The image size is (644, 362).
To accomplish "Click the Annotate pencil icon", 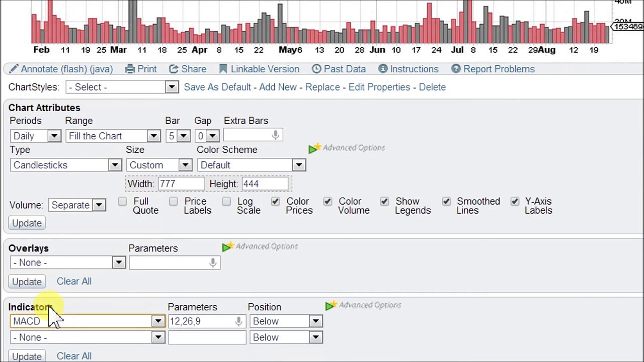I will [14, 69].
